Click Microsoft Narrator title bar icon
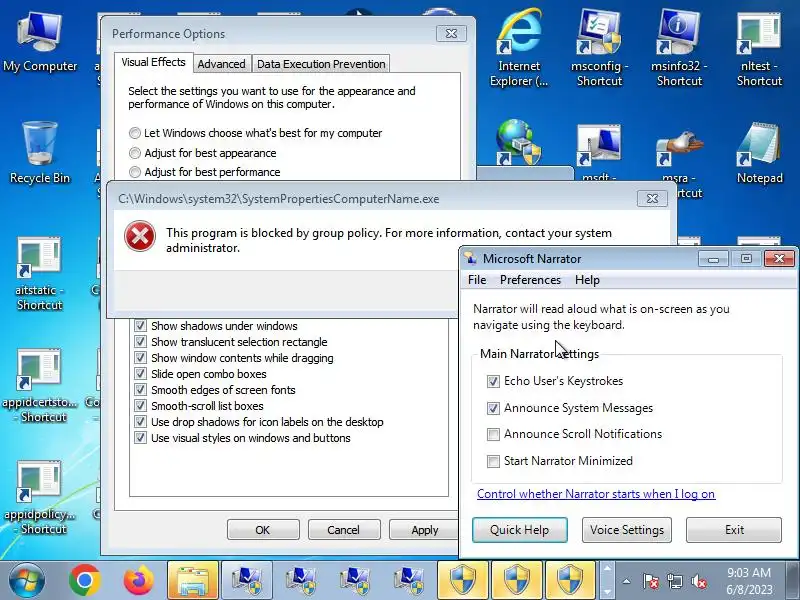The width and height of the screenshot is (800, 600). click(x=470, y=258)
